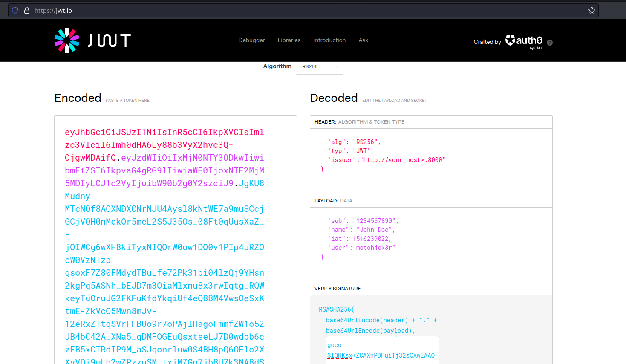This screenshot has height=364, width=626.
Task: Click the purple token payload segment
Action: coord(164,170)
